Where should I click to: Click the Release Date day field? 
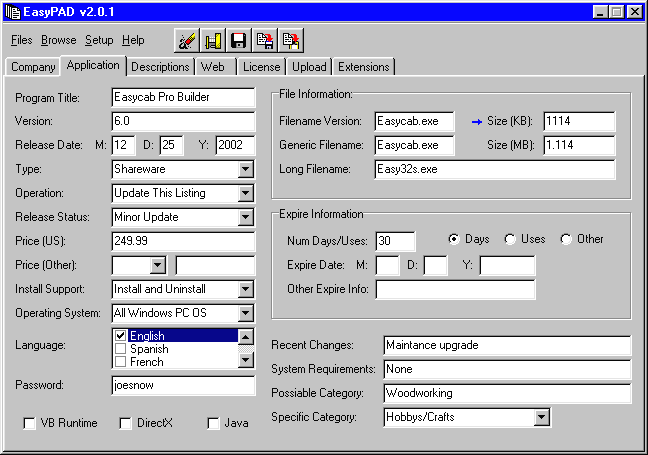[x=172, y=145]
